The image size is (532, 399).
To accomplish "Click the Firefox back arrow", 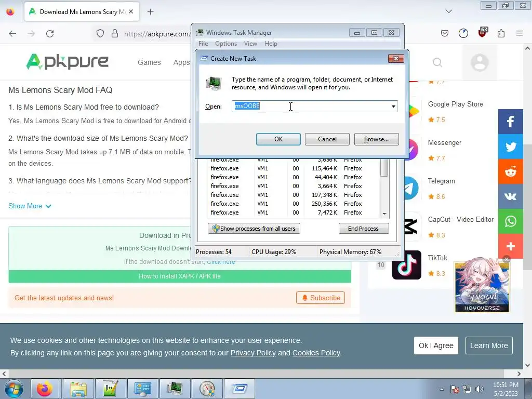I will (x=12, y=34).
